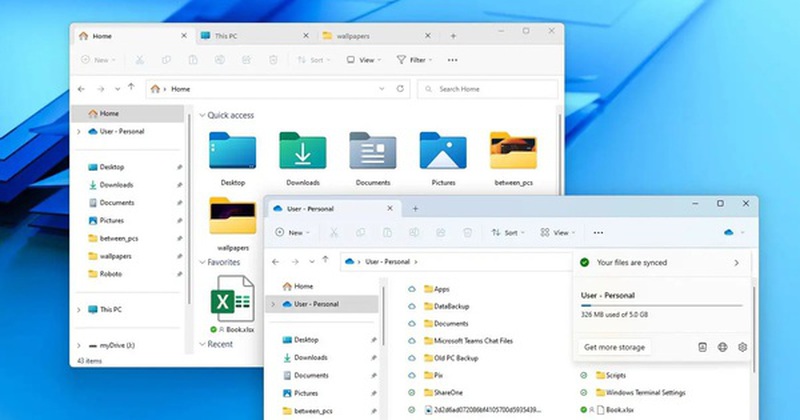The image size is (800, 420).
Task: Click See more (three dots) in the Home toolbar
Action: [x=451, y=60]
